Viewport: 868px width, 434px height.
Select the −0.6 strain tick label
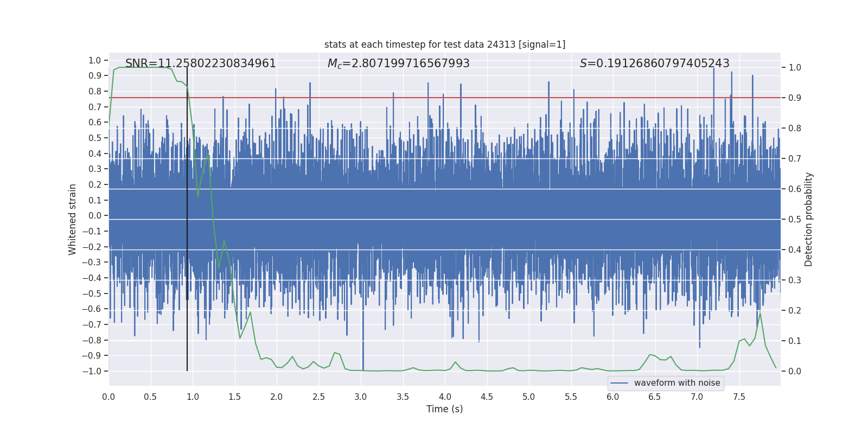(x=92, y=309)
